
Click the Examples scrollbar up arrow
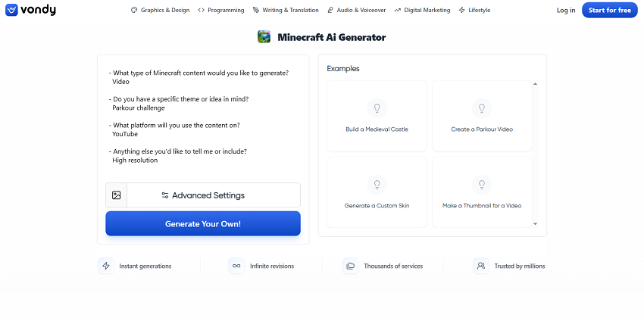[x=535, y=84]
